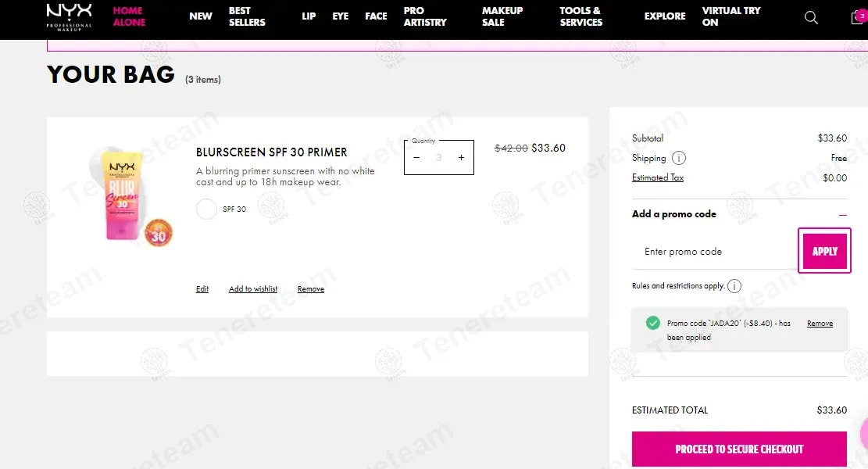868x469 pixels.
Task: Focus the Enter promo code field
Action: pyautogui.click(x=715, y=252)
